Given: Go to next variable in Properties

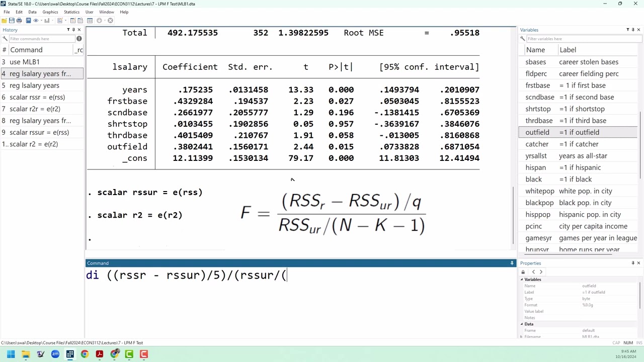Looking at the screenshot, I should pos(541,272).
